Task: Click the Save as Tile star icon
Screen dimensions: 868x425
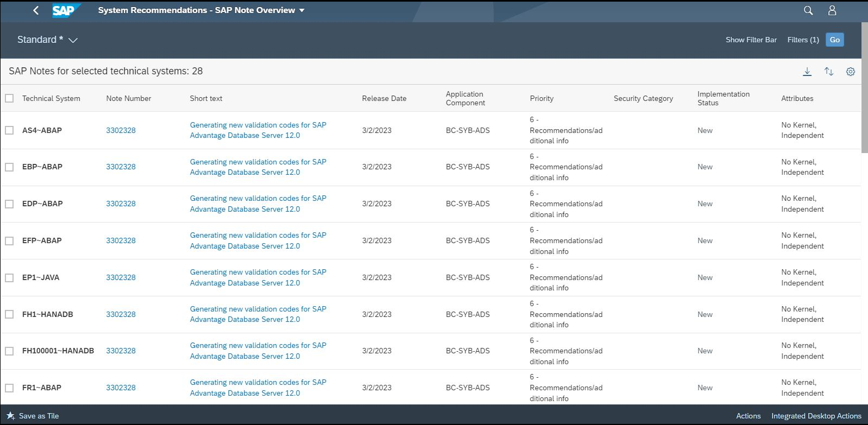Action: click(x=10, y=416)
